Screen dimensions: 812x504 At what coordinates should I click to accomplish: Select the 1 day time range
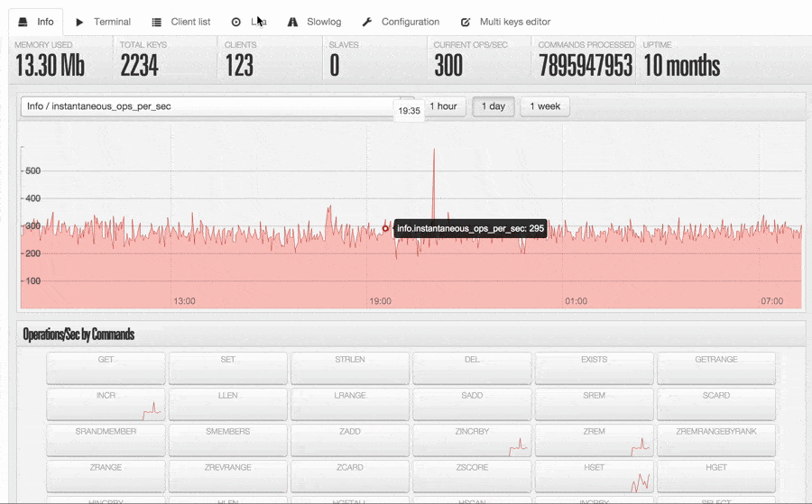(x=493, y=106)
